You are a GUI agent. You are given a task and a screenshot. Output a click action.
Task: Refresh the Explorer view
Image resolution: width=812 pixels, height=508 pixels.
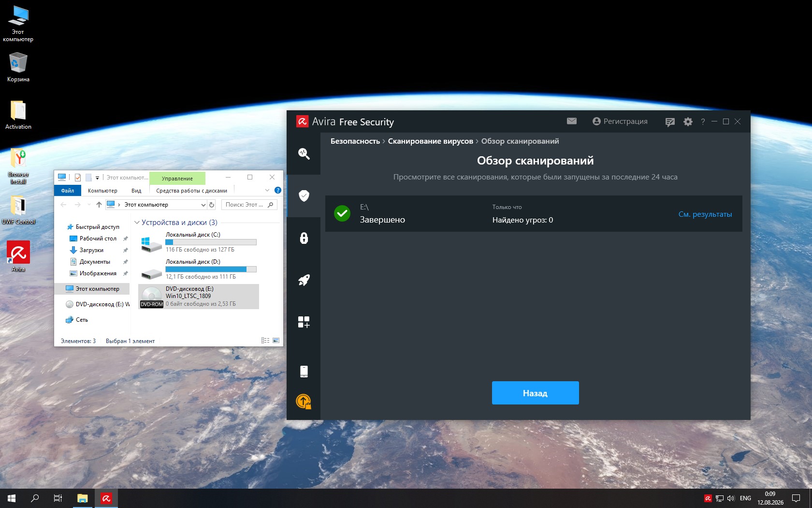(212, 205)
